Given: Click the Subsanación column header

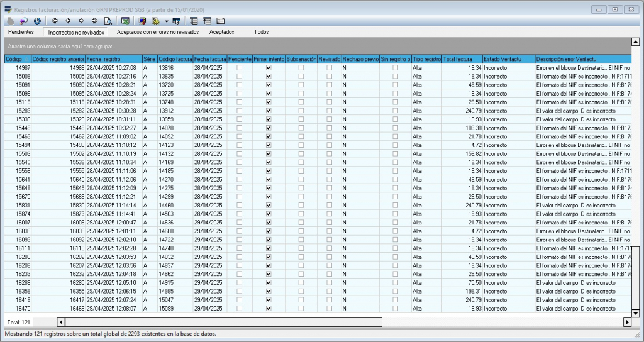Looking at the screenshot, I should pos(301,60).
